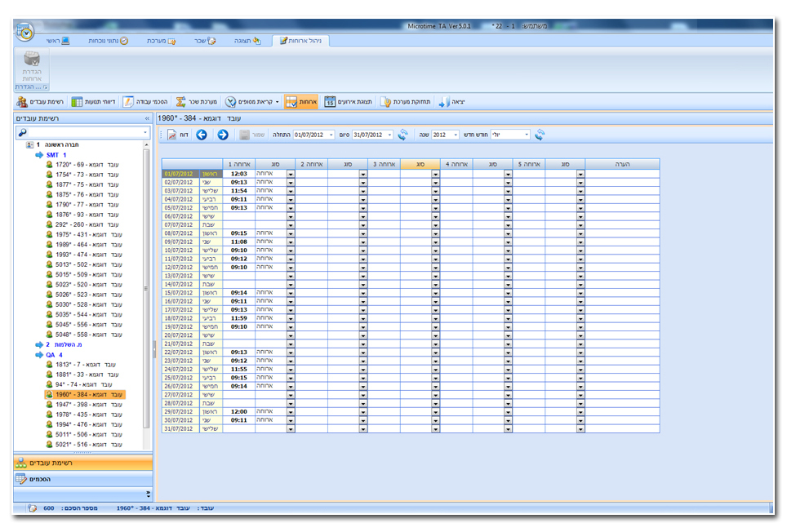
Task: Open the year dropdown showing 2012
Action: [455, 135]
